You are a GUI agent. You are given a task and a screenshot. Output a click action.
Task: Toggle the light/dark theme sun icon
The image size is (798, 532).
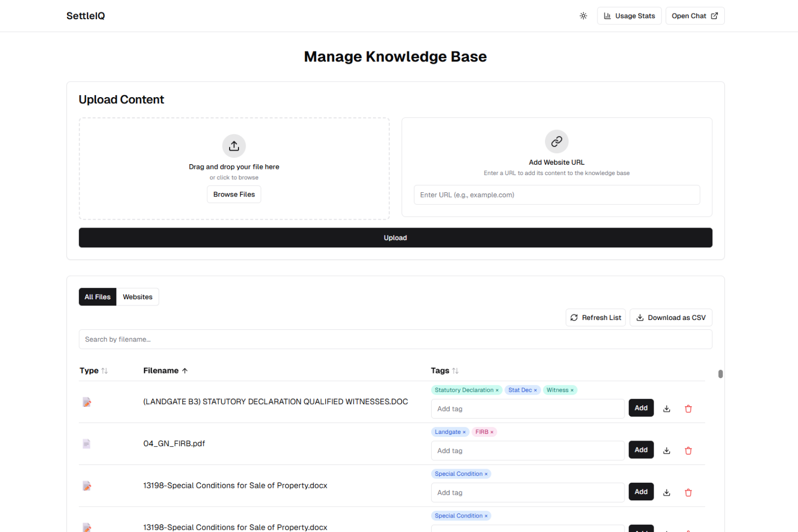pyautogui.click(x=583, y=16)
